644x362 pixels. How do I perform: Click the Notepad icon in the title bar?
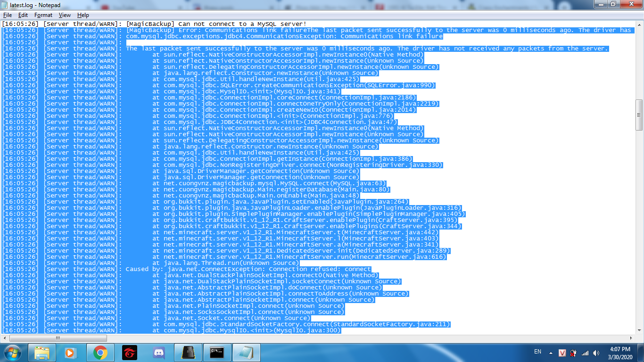[5, 5]
